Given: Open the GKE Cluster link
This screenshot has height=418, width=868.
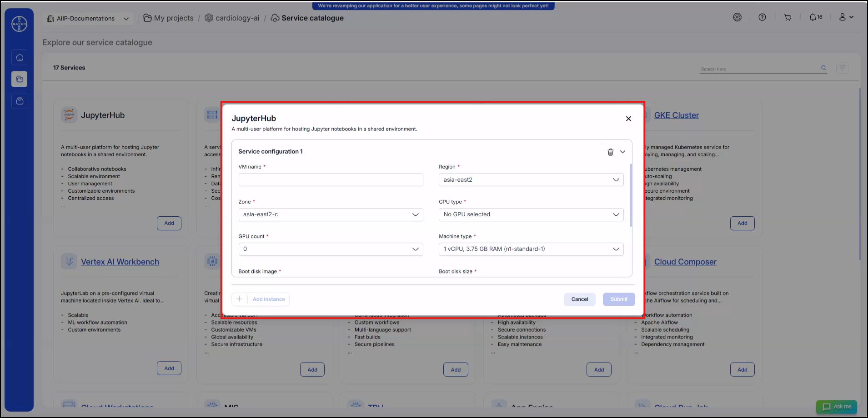Looking at the screenshot, I should click(676, 115).
